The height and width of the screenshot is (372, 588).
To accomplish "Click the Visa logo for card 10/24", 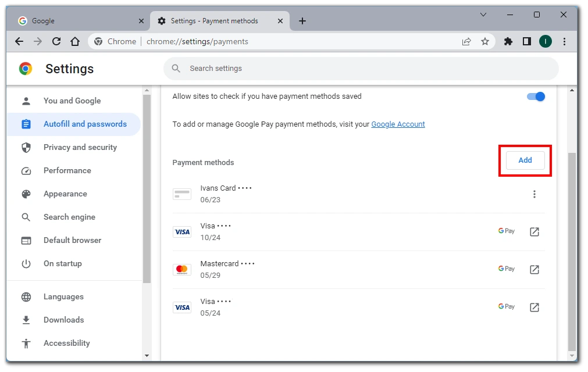I will pos(182,232).
